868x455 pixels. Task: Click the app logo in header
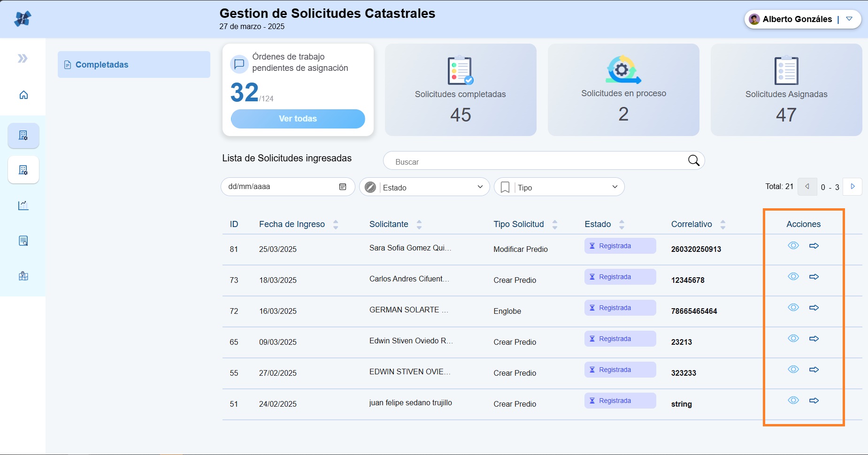23,19
